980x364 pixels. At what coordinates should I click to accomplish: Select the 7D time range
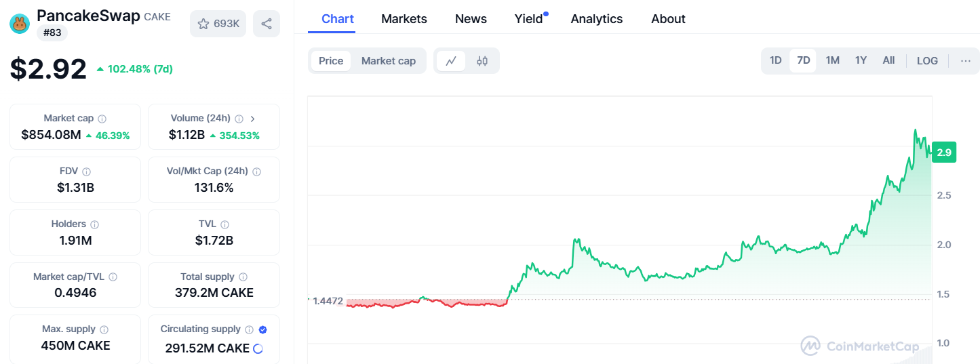point(803,60)
